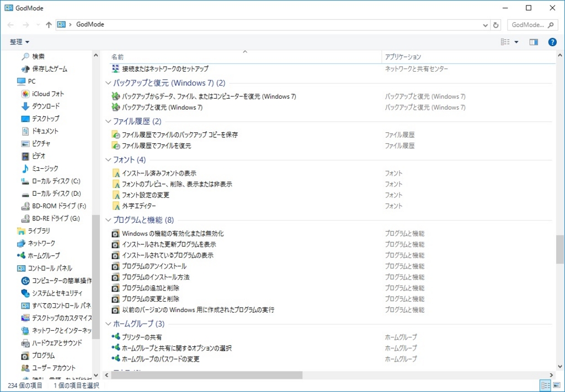Click the horizontal scrollbar thumb
565x392 pixels.
click(x=206, y=375)
